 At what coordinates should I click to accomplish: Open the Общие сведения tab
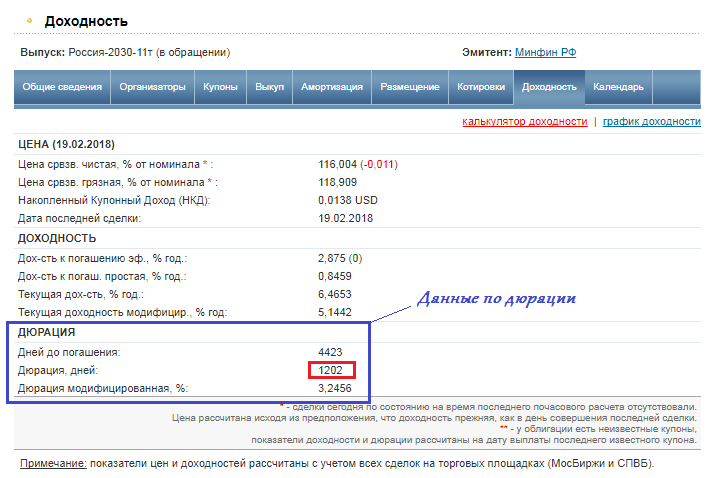coord(62,87)
